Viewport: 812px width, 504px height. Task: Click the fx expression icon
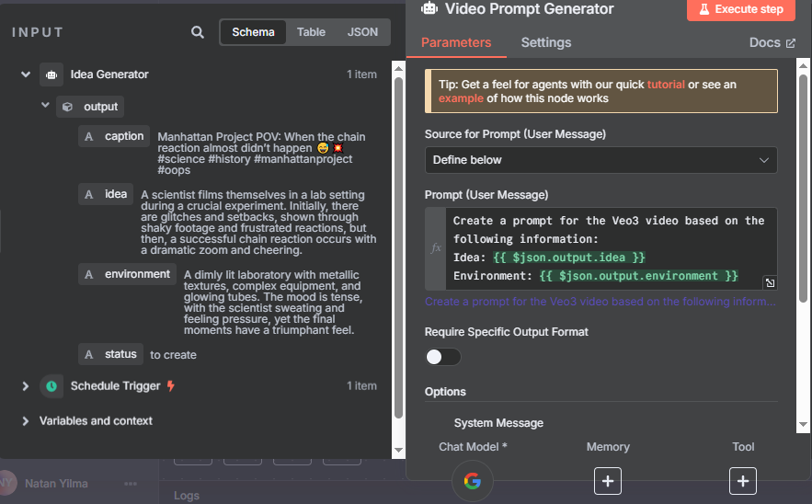pyautogui.click(x=436, y=248)
